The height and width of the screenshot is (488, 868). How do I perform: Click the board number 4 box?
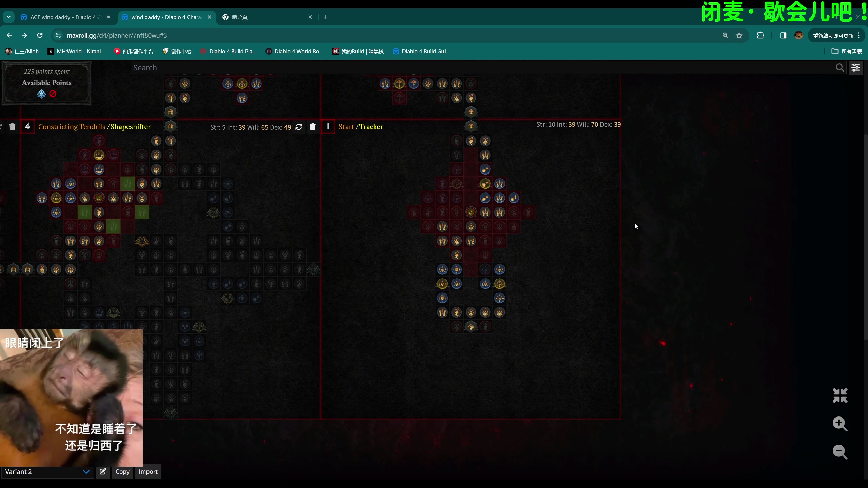[27, 127]
